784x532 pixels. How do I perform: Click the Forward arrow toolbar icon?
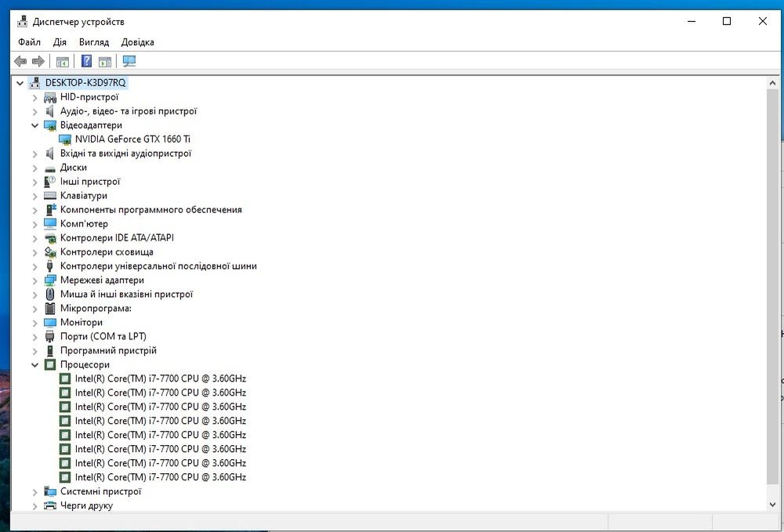pyautogui.click(x=38, y=61)
